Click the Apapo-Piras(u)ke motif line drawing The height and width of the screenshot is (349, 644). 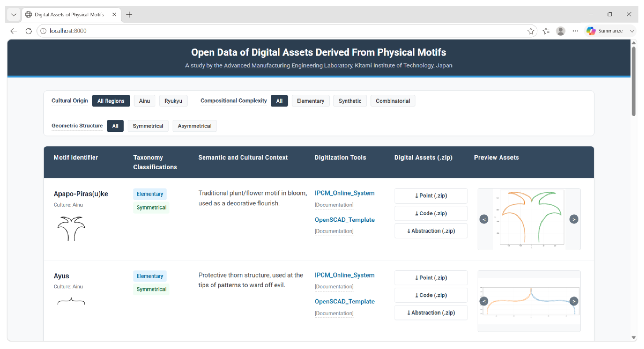tap(71, 228)
